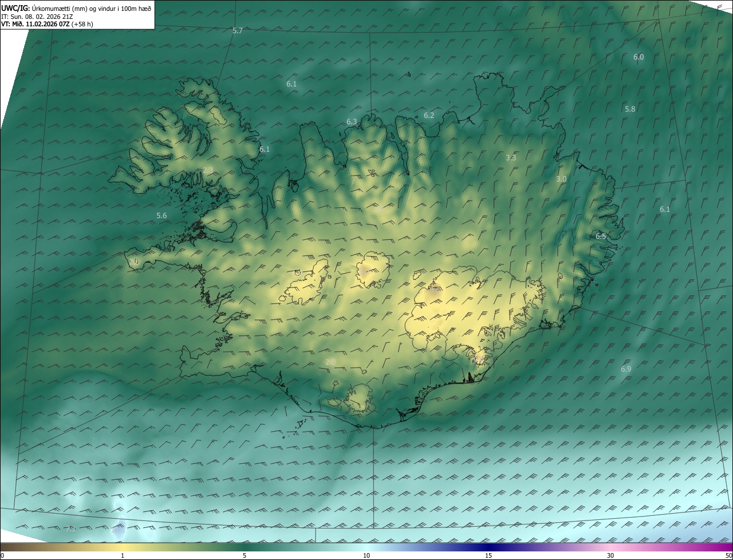This screenshot has width=733, height=560.
Task: Click the 6.5 value label on the map
Action: pos(601,236)
